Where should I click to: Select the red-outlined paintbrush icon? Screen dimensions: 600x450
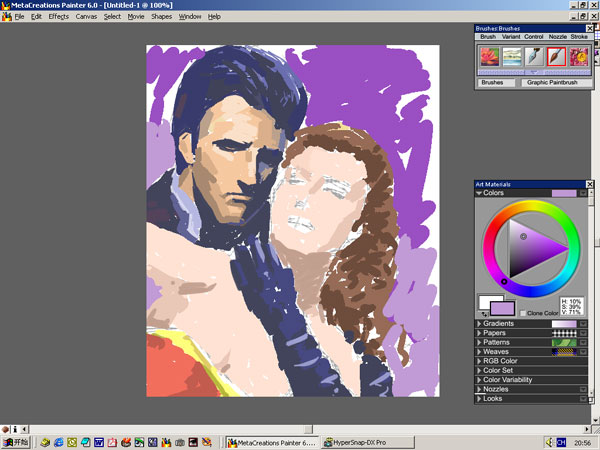pos(556,57)
